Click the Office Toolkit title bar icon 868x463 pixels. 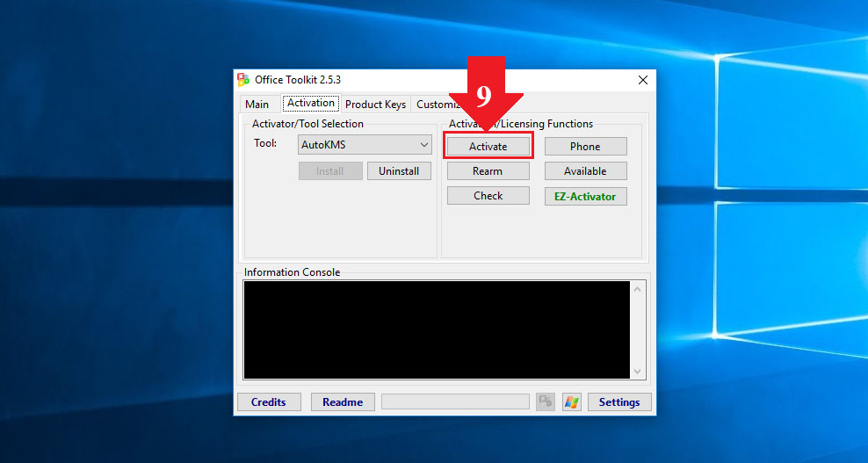pyautogui.click(x=243, y=80)
